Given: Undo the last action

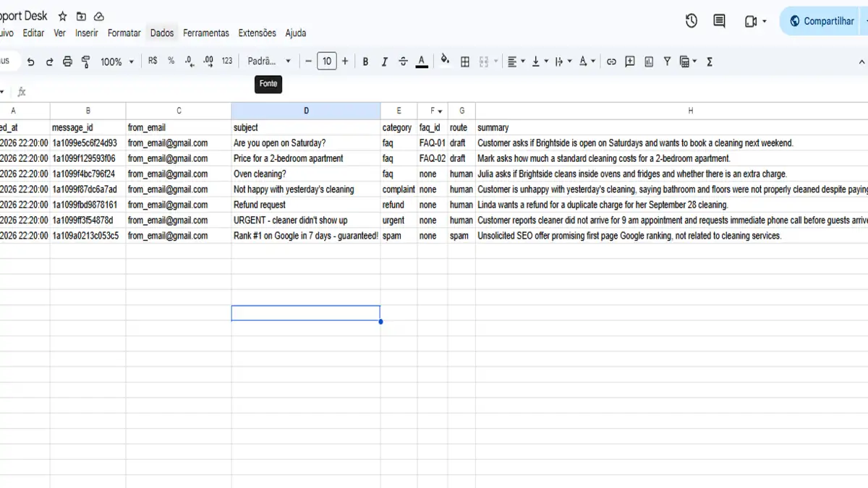Looking at the screenshot, I should pyautogui.click(x=30, y=61).
